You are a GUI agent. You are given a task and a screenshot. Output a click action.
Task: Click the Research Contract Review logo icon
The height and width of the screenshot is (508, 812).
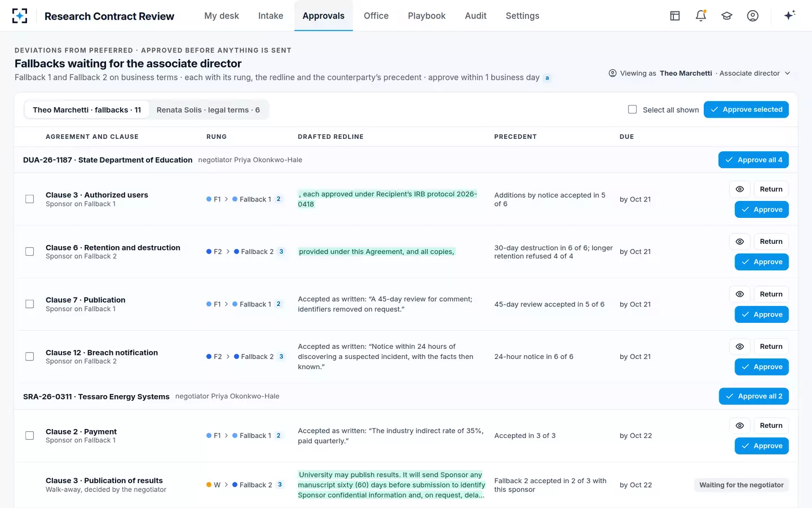tap(20, 16)
